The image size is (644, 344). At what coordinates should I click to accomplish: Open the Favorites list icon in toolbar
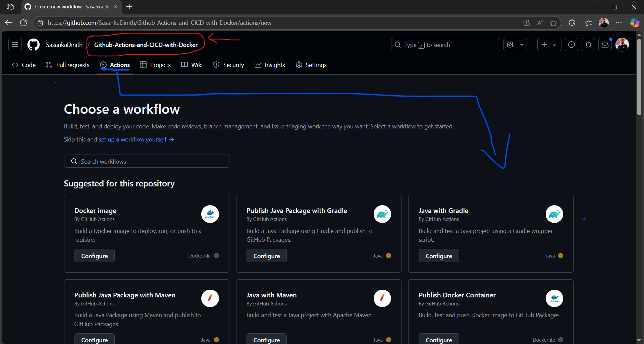[589, 23]
